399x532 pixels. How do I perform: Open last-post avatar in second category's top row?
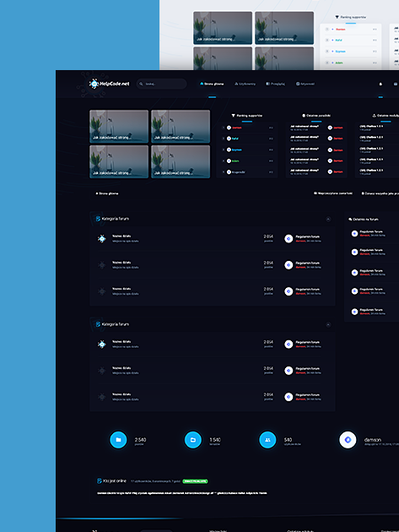point(288,345)
